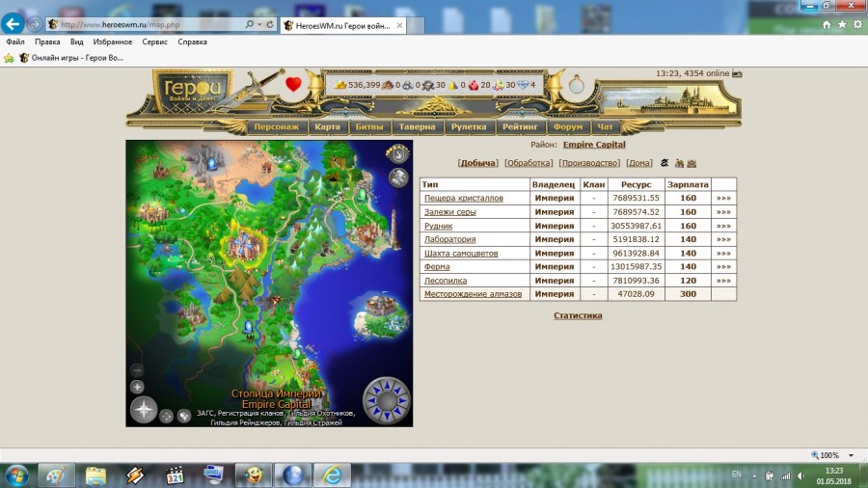Open the Месторождение алмазов link
This screenshot has height=488, width=868.
(x=473, y=294)
